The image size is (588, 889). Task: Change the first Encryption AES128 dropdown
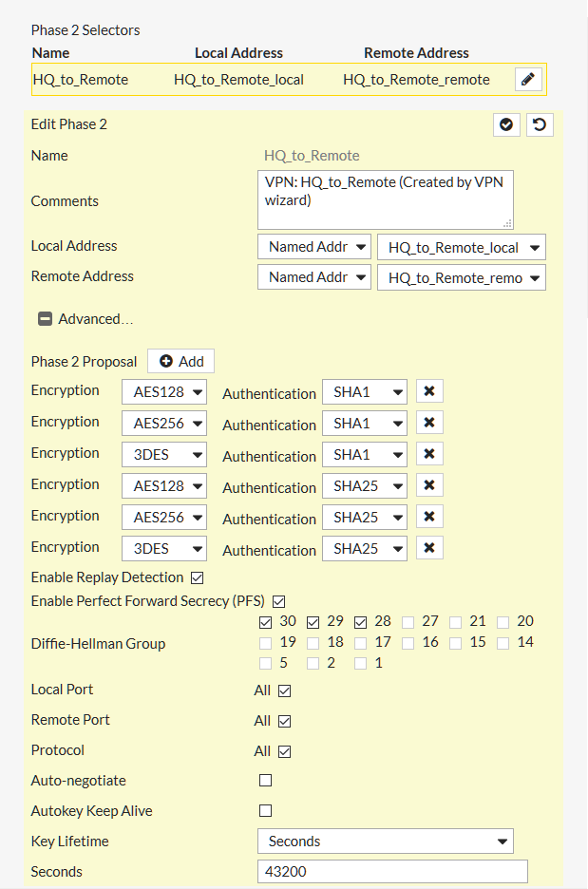click(164, 391)
